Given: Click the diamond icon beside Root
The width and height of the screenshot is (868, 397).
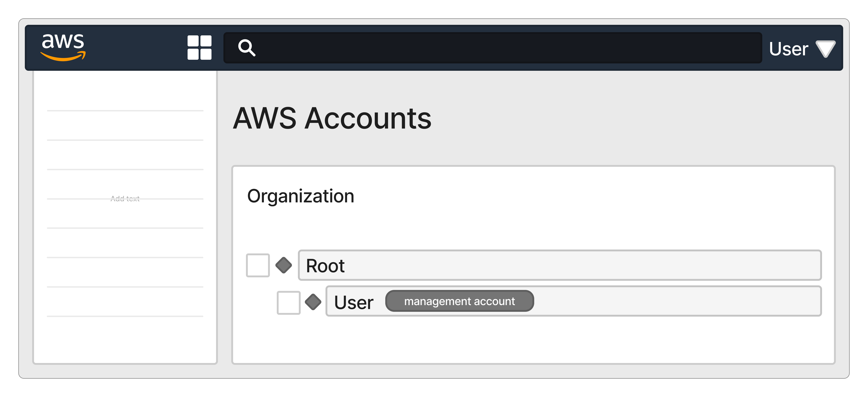Looking at the screenshot, I should 284,265.
